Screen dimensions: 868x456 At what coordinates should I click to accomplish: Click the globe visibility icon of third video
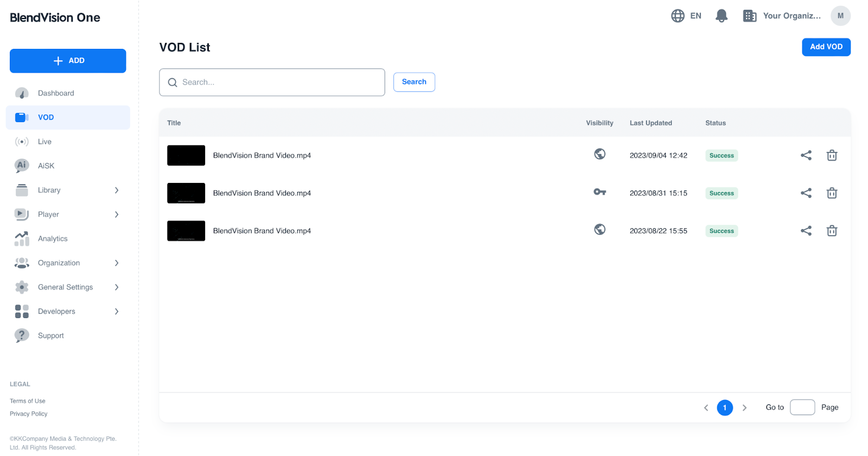click(599, 230)
